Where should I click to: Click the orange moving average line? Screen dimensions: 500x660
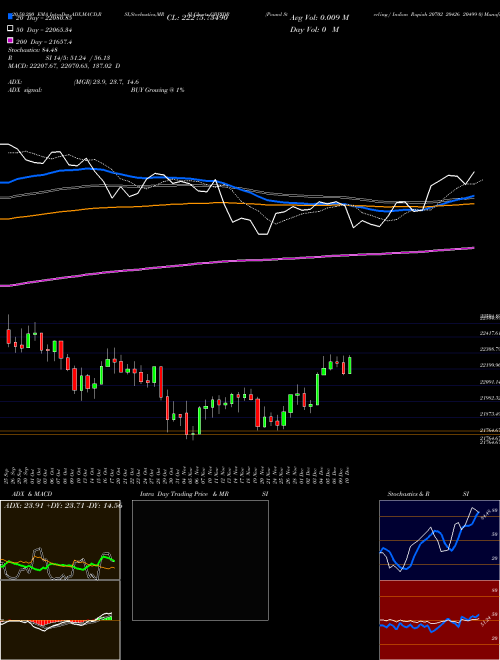click(237, 204)
